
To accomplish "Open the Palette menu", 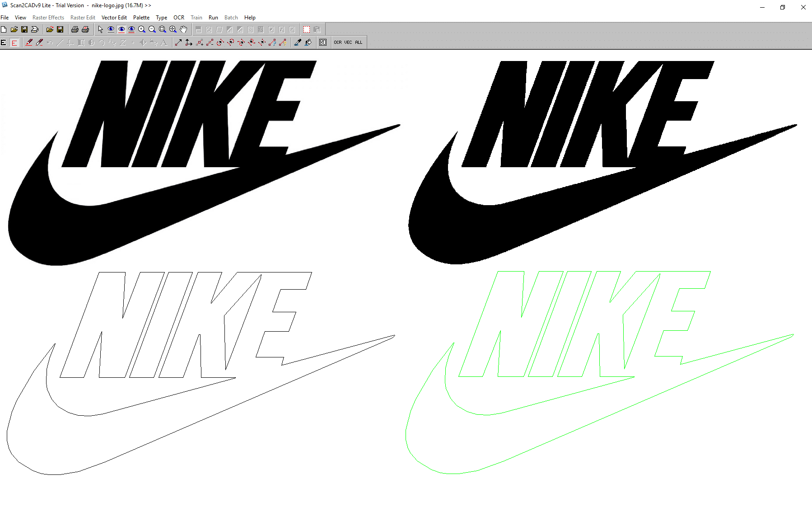I will (141, 17).
